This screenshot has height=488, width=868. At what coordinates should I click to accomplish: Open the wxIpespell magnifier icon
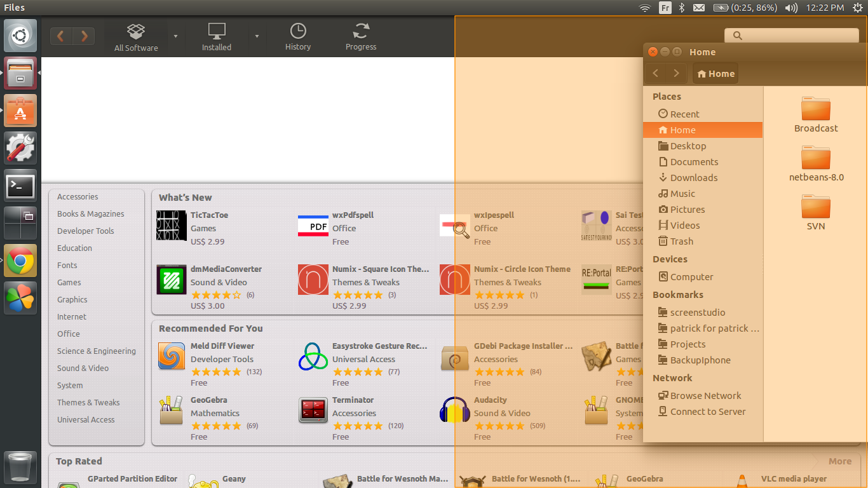(455, 226)
